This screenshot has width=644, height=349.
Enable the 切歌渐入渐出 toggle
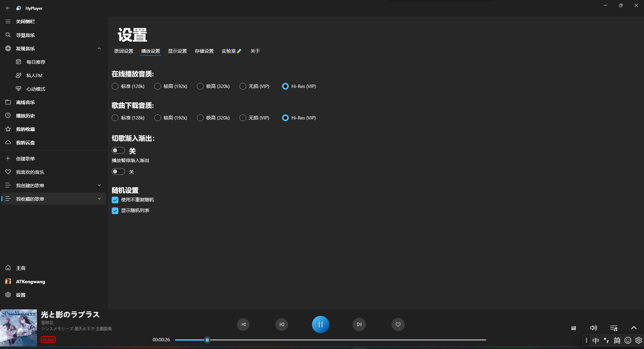pos(118,150)
